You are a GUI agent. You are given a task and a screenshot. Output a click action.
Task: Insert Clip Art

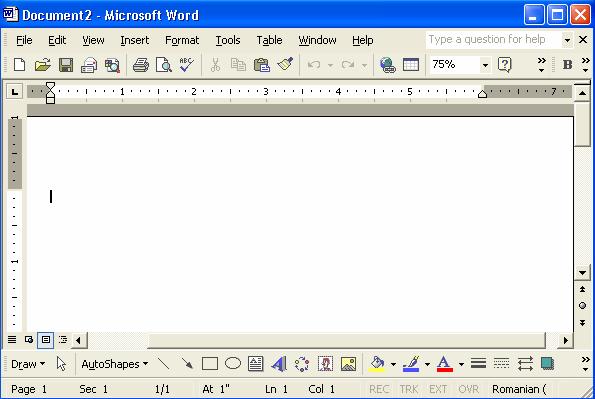coord(325,364)
